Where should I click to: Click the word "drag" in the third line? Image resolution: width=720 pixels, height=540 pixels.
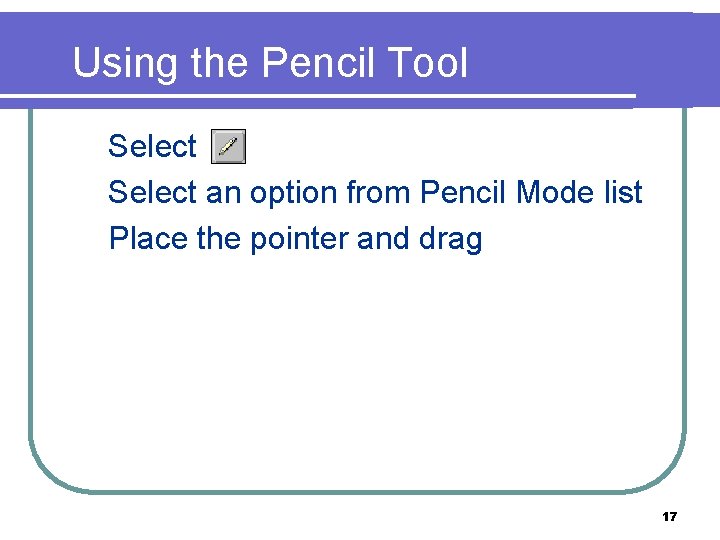pyautogui.click(x=450, y=240)
